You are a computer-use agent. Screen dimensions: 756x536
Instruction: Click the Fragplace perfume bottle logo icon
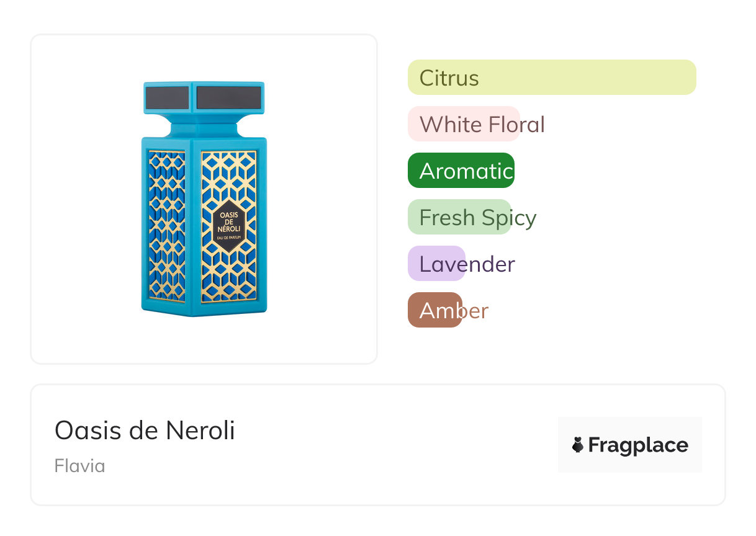pyautogui.click(x=578, y=445)
